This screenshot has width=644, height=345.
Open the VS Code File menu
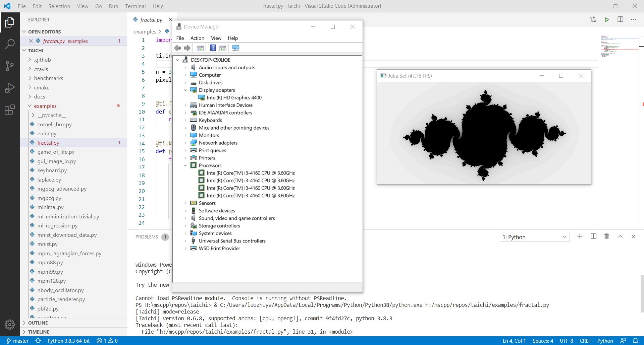click(x=22, y=6)
